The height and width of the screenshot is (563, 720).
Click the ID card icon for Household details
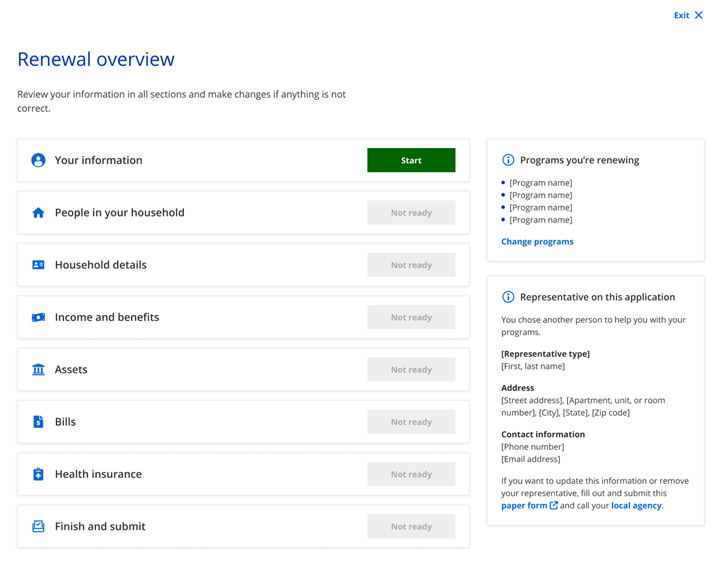(x=38, y=265)
